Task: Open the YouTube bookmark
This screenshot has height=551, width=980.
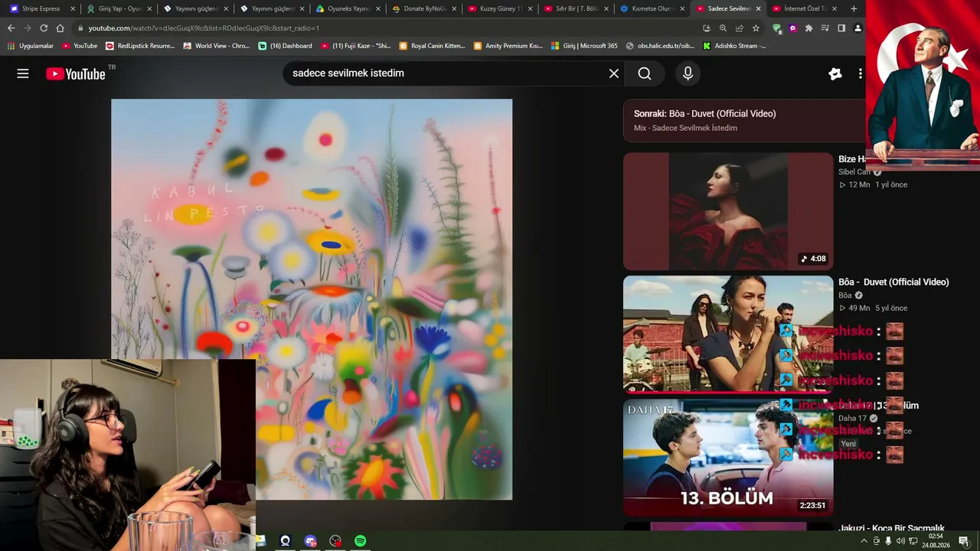Action: pos(80,46)
